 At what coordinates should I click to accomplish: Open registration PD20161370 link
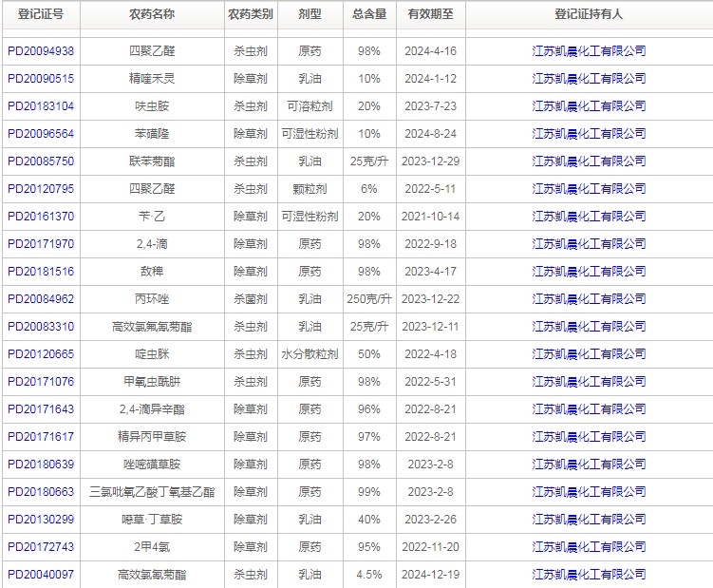coord(41,217)
